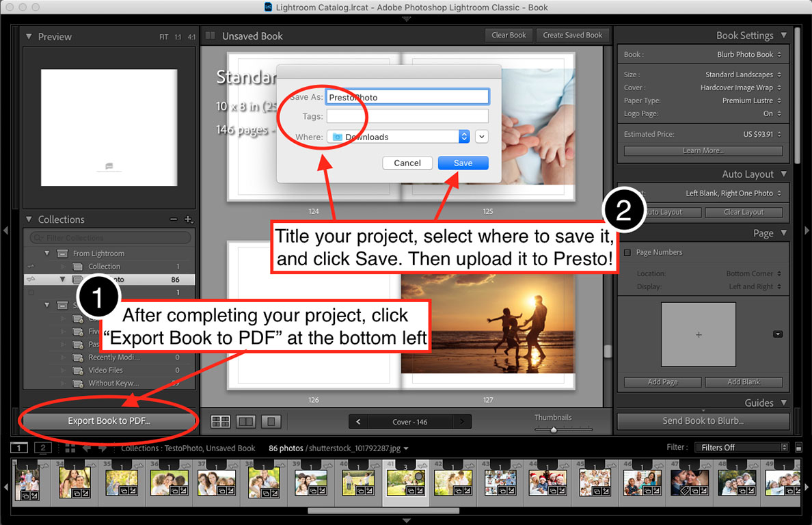The height and width of the screenshot is (525, 812).
Task: Expand the Guides panel
Action: click(783, 402)
